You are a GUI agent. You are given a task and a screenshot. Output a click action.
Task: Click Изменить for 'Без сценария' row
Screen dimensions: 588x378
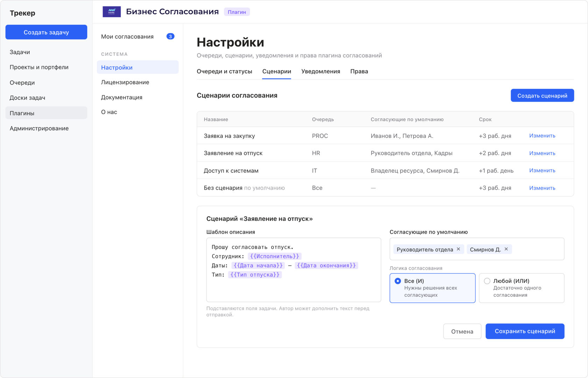coord(542,188)
